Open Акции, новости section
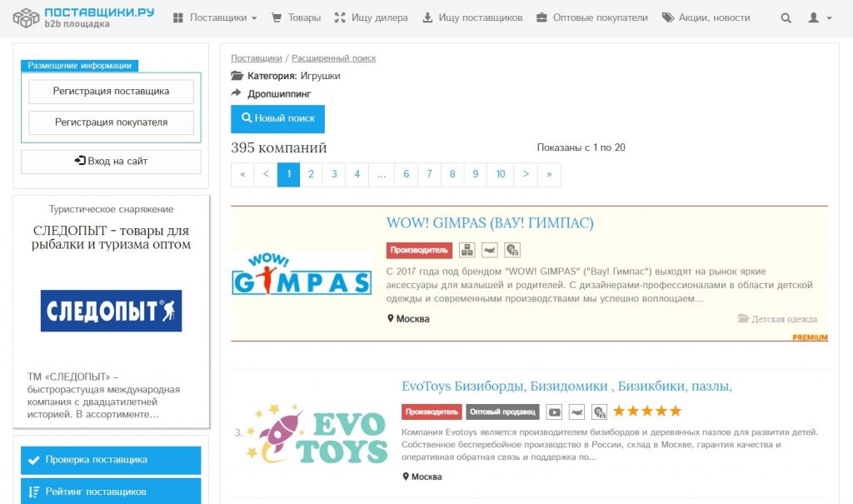 tap(706, 18)
